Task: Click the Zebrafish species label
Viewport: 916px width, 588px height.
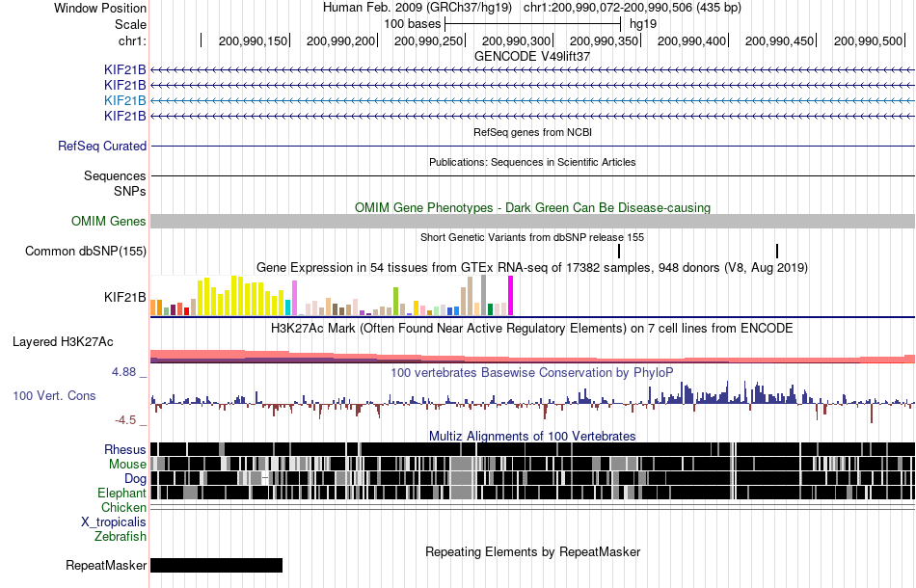Action: pos(121,536)
